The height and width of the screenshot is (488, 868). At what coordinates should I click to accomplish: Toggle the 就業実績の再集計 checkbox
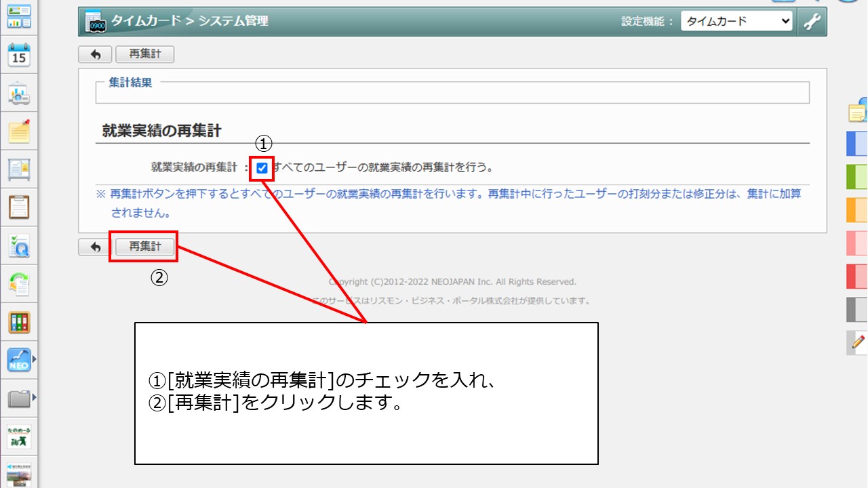tap(262, 168)
